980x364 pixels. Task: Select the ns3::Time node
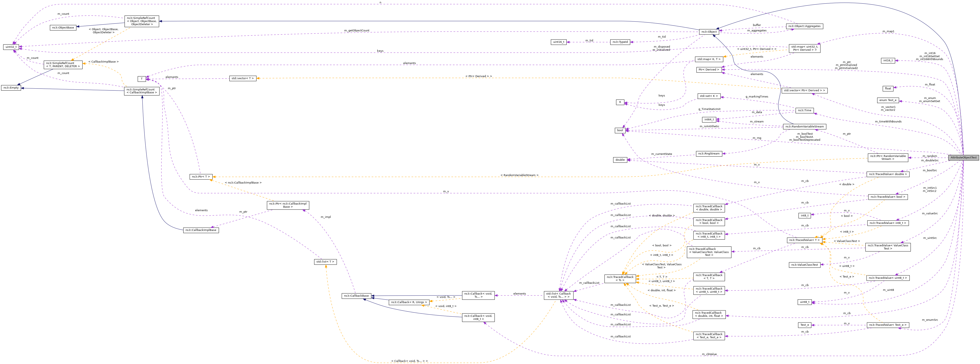tap(804, 110)
